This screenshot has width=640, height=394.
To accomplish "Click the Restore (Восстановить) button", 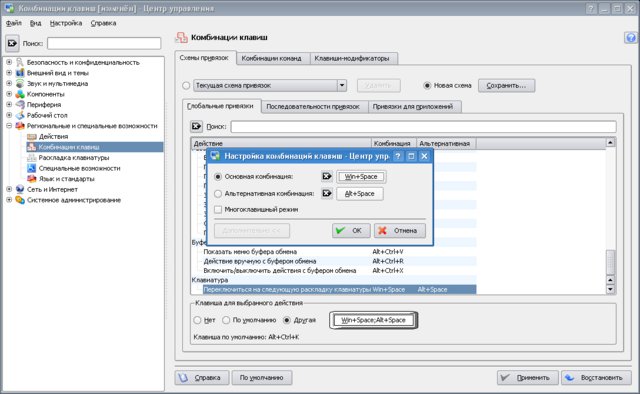I will [596, 378].
